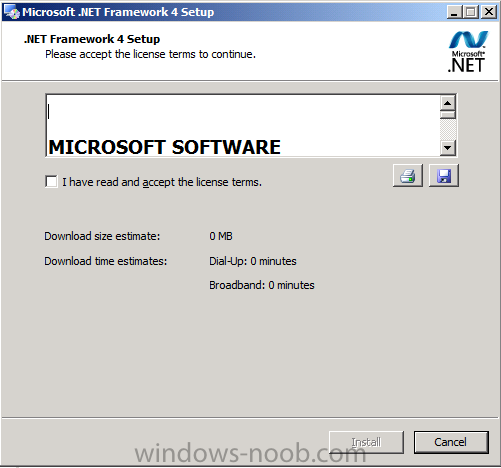This screenshot has width=501, height=468.
Task: Accept the license terms checkbox
Action: (x=51, y=182)
